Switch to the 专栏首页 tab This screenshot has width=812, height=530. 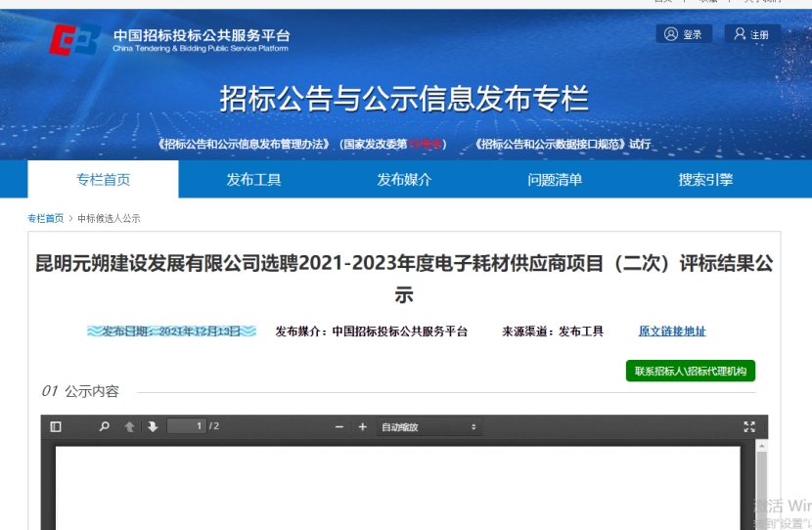tap(103, 179)
